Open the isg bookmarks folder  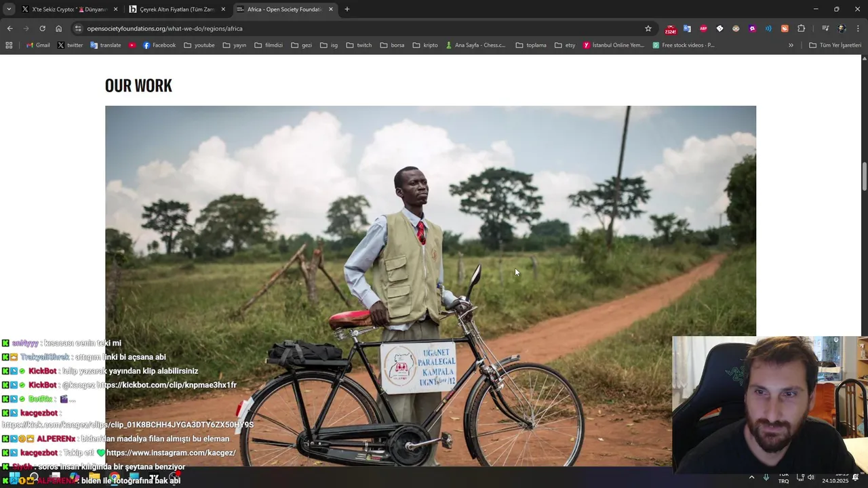point(329,45)
